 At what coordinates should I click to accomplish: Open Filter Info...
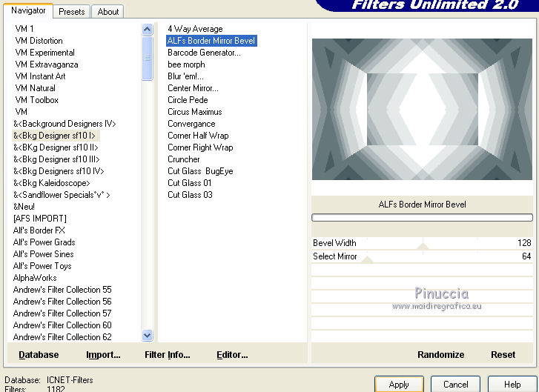point(167,354)
